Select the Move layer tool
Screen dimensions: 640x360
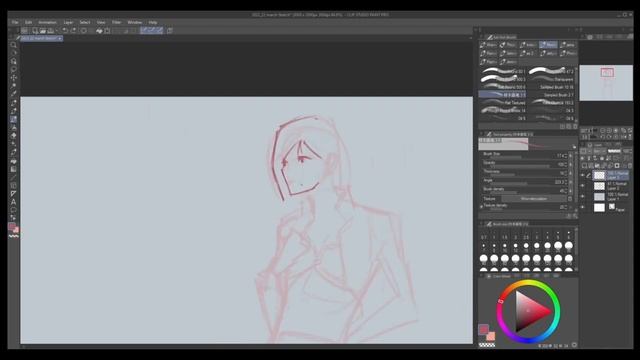[13, 78]
